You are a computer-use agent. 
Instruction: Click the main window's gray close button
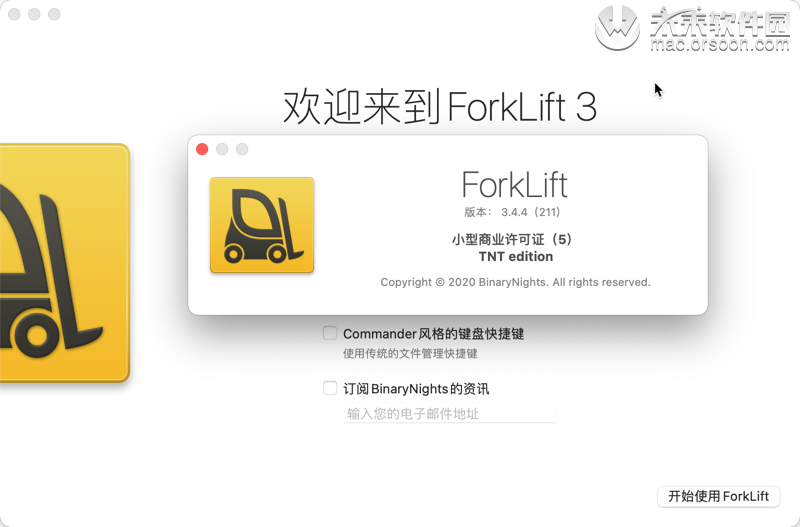[14, 14]
